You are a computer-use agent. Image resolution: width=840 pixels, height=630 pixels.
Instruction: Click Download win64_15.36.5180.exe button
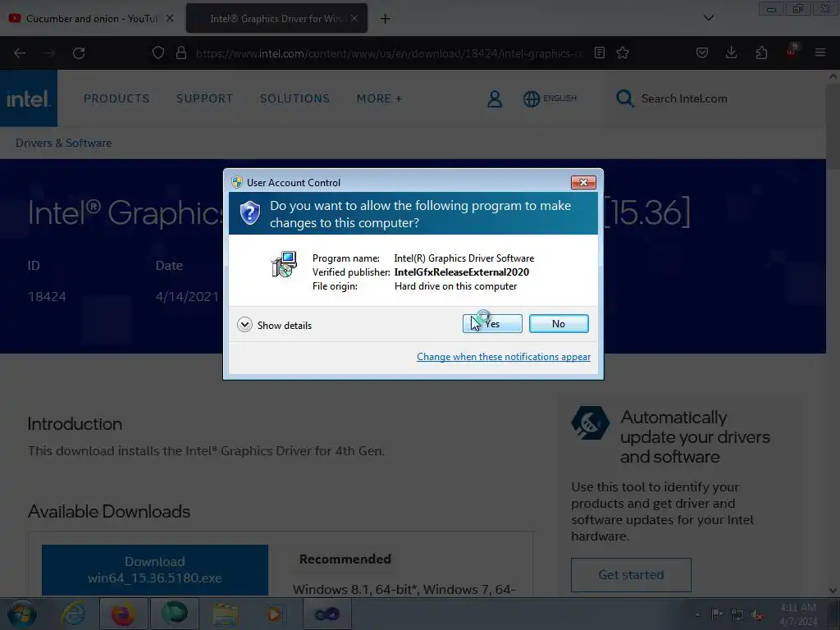(155, 569)
